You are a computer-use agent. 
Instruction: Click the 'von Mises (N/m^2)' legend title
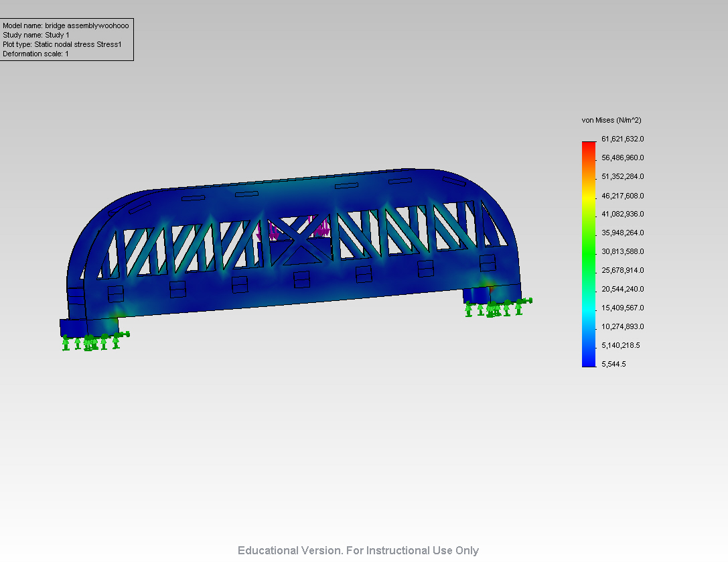(611, 120)
